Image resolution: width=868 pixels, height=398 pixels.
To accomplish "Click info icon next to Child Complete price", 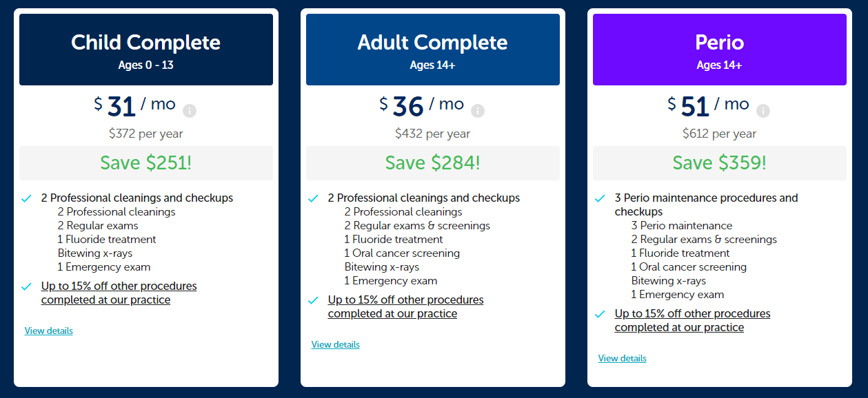I will coord(190,111).
